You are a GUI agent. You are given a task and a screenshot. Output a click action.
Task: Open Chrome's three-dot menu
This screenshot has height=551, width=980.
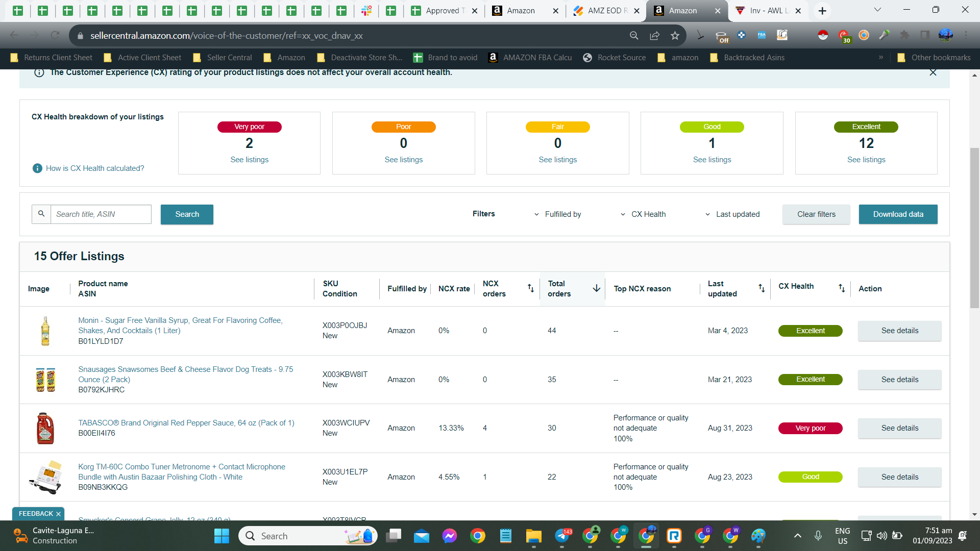click(x=966, y=35)
